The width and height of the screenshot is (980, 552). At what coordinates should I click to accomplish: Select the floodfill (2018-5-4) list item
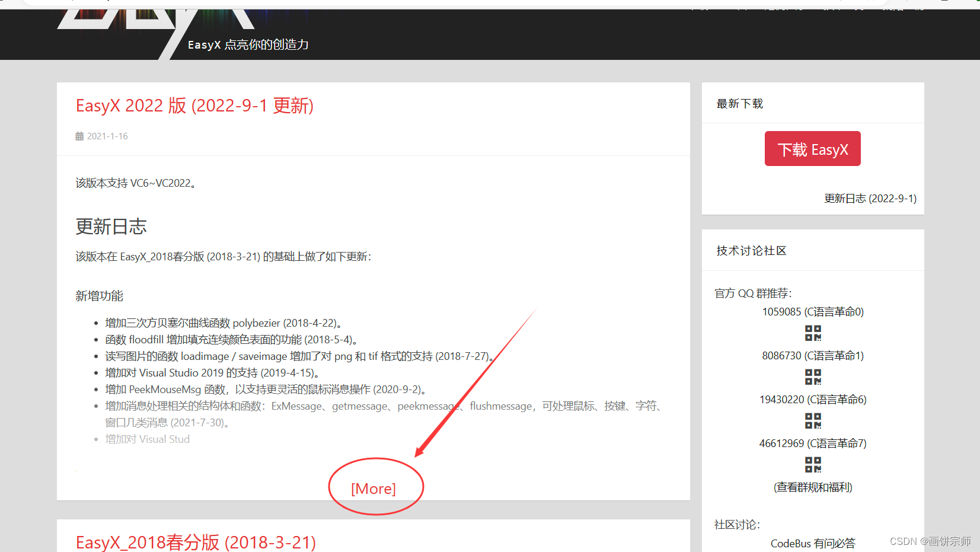pyautogui.click(x=231, y=340)
